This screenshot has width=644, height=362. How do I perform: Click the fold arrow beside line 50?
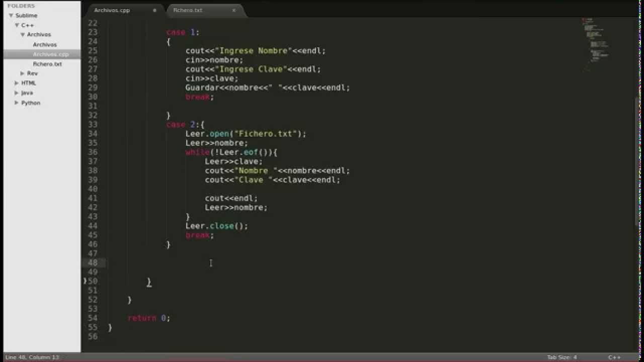pyautogui.click(x=85, y=281)
